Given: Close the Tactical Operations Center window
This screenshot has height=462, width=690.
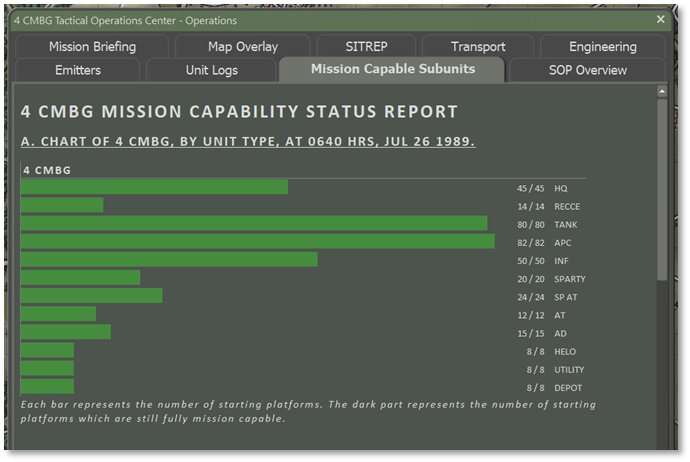Looking at the screenshot, I should pos(660,19).
